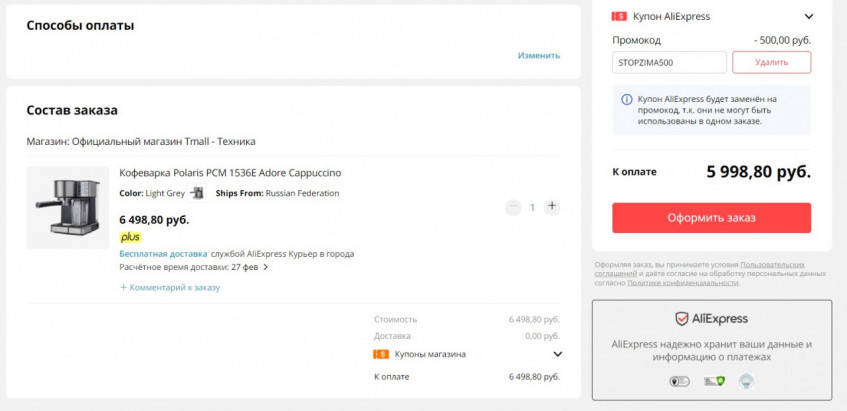Click the minus icon to decrease quantity
This screenshot has width=847, height=411.
513,207
